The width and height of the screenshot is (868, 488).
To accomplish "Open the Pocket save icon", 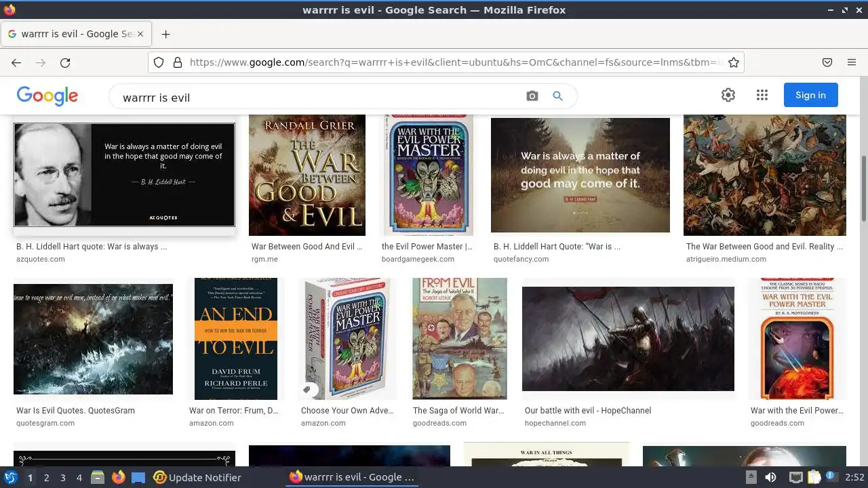I will (x=827, y=62).
